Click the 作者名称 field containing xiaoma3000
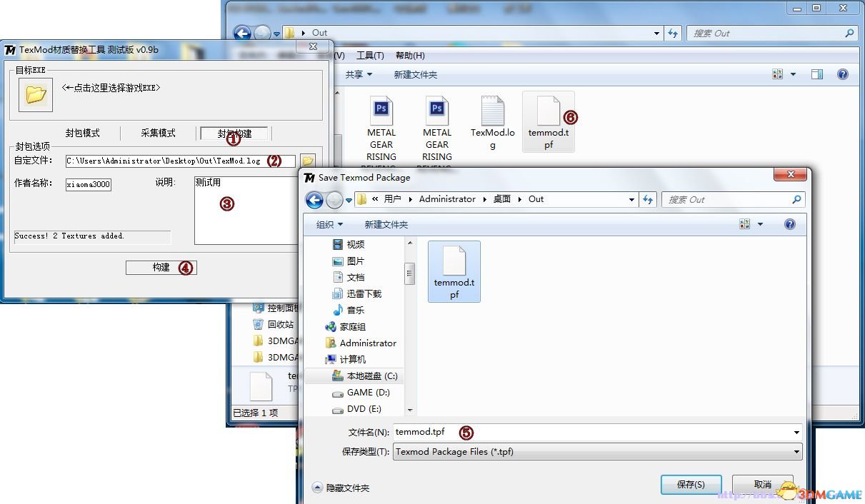 pyautogui.click(x=89, y=185)
